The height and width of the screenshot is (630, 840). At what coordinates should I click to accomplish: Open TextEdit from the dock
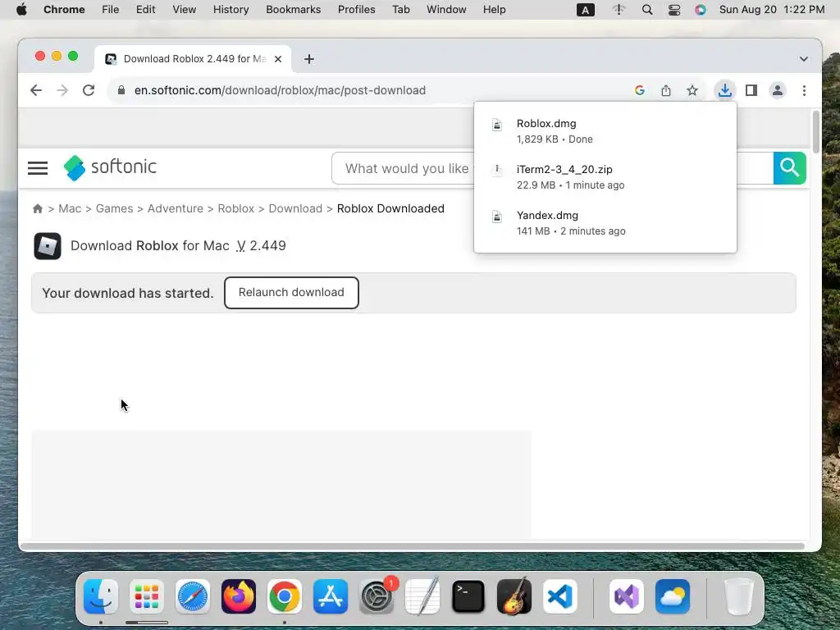tap(422, 596)
